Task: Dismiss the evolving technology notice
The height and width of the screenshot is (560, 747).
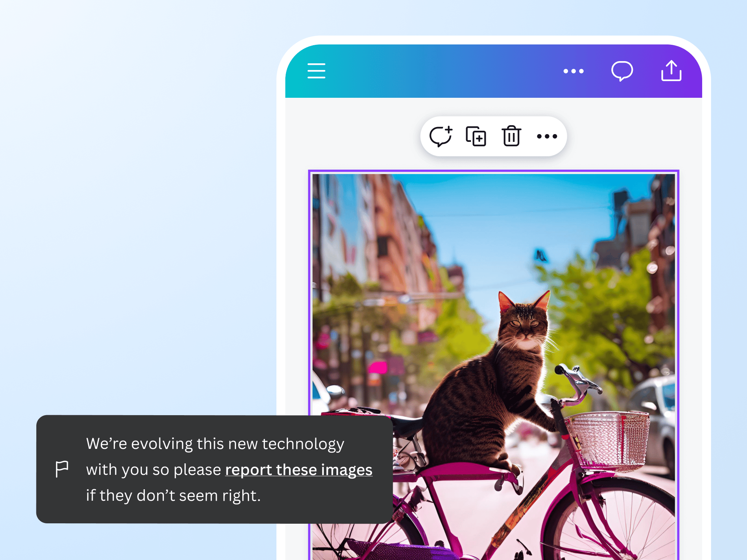Action: pyautogui.click(x=214, y=469)
